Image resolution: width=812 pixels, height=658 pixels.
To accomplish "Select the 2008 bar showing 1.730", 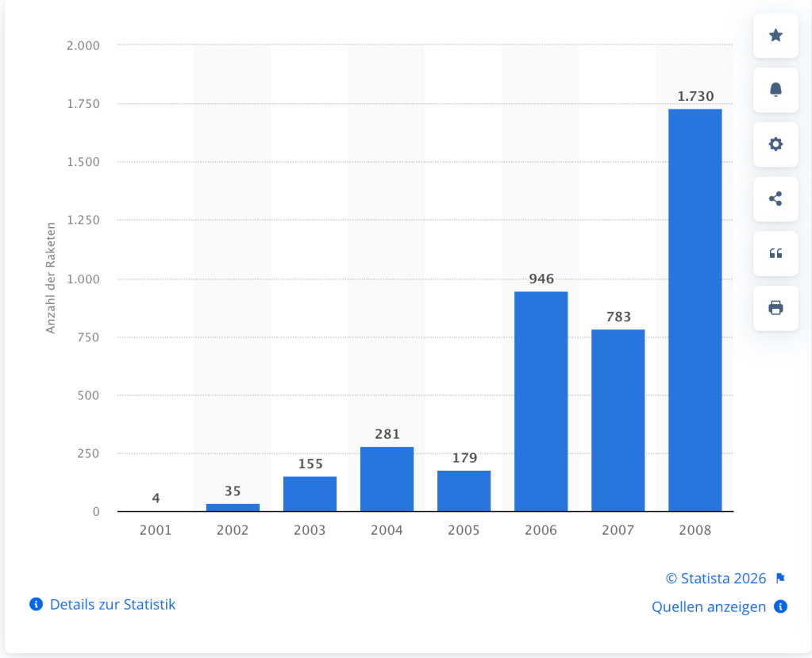I will (695, 310).
